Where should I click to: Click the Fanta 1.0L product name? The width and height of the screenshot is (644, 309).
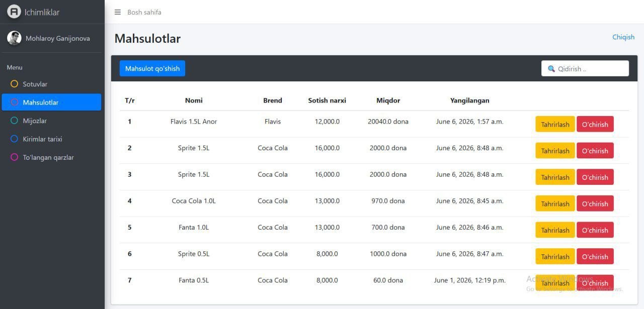click(x=194, y=228)
